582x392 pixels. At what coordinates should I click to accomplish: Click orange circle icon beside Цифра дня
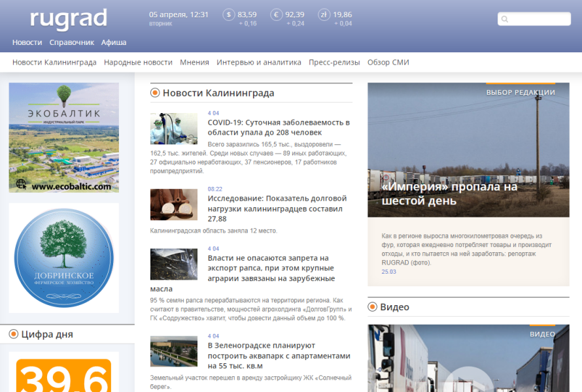tap(14, 335)
